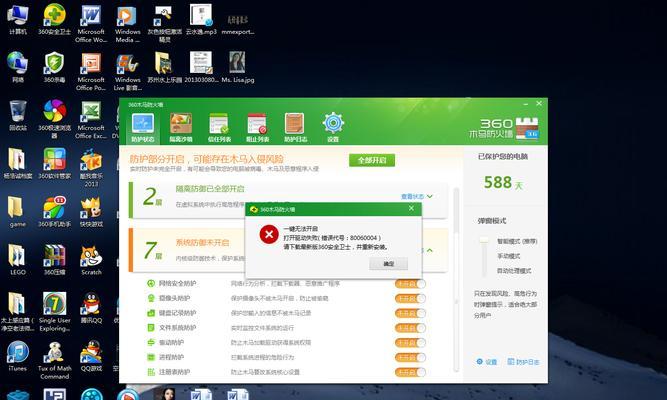This screenshot has height=400, width=667.
Task: Open the 防护日志 toolbar tab
Action: pos(295,127)
